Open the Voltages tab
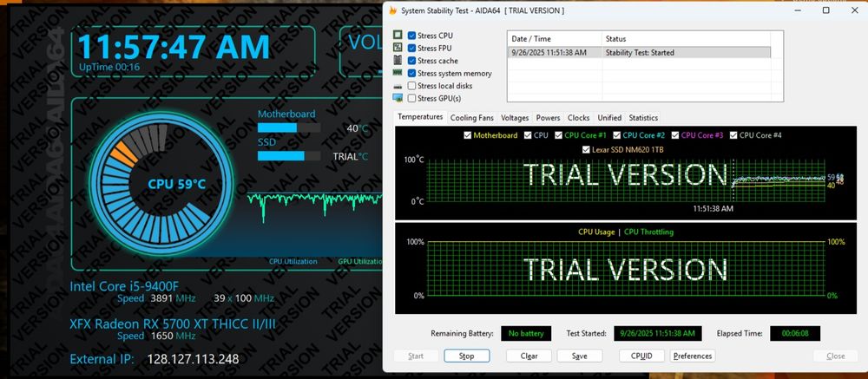Image resolution: width=868 pixels, height=379 pixels. pos(515,118)
